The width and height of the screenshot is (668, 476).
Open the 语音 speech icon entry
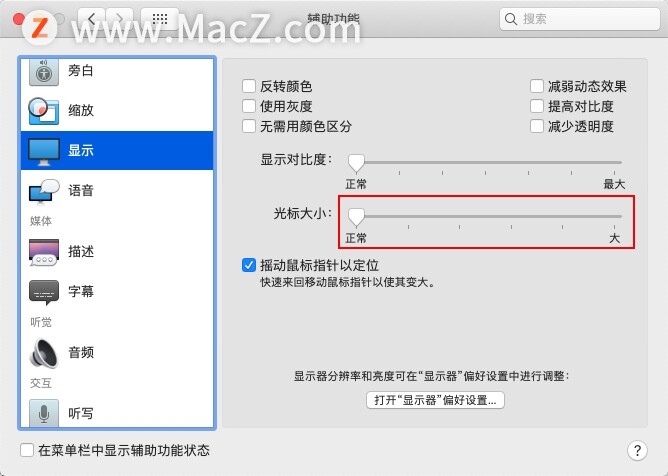pos(44,191)
